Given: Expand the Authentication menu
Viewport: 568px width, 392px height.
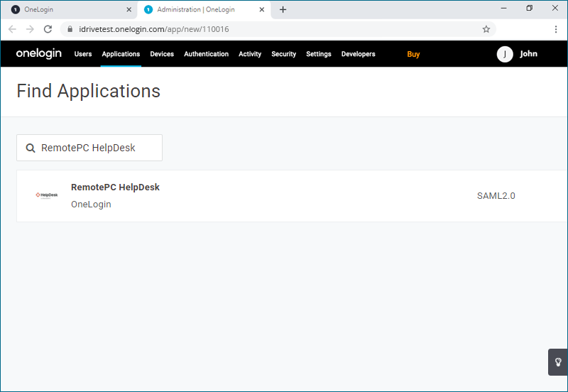Looking at the screenshot, I should point(206,54).
